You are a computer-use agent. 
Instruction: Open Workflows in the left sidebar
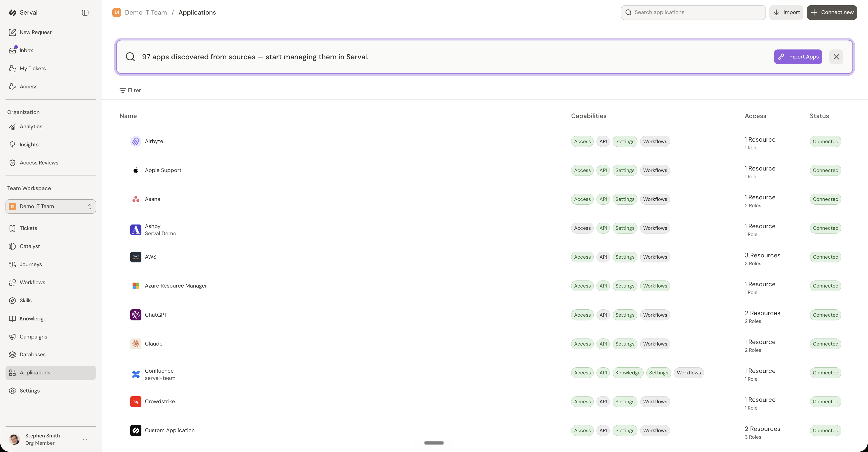50,282
